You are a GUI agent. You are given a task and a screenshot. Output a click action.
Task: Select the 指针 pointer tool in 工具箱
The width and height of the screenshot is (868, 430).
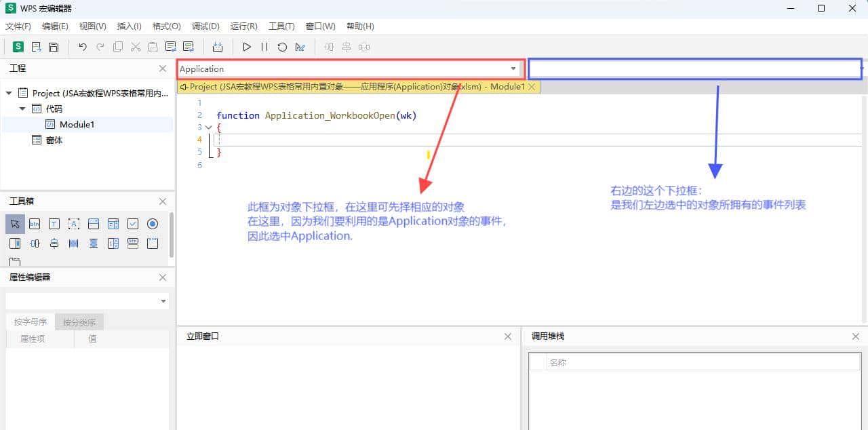coord(15,224)
